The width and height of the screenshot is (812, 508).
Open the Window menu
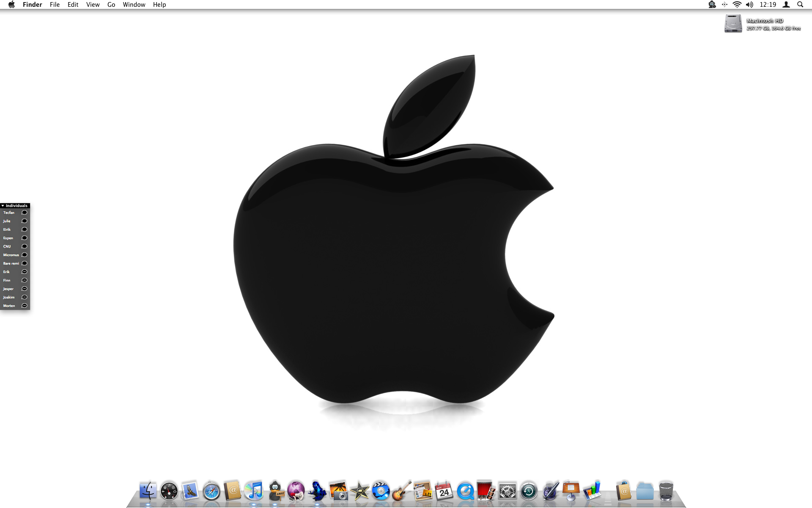pos(134,5)
